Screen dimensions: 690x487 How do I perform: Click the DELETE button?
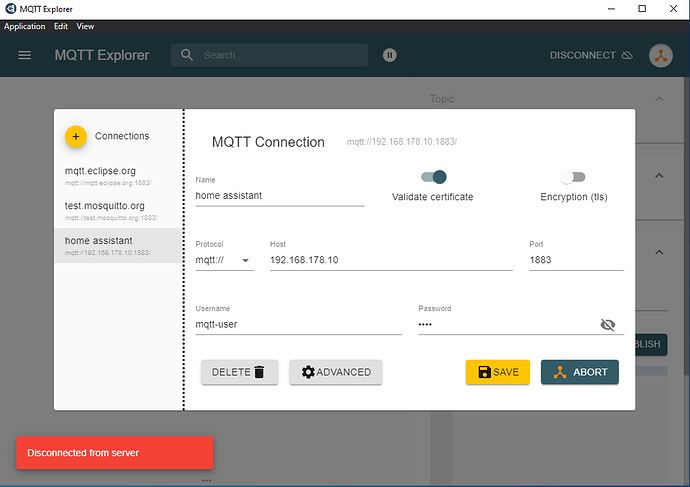coord(239,372)
